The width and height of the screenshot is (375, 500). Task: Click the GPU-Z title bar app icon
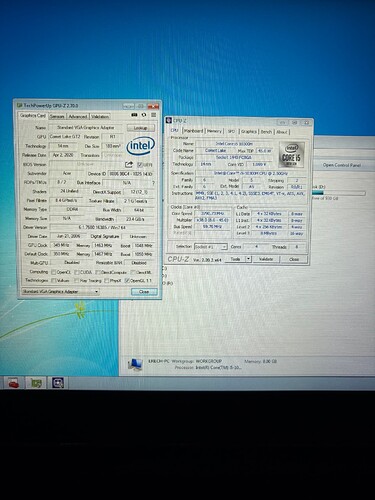(19, 106)
